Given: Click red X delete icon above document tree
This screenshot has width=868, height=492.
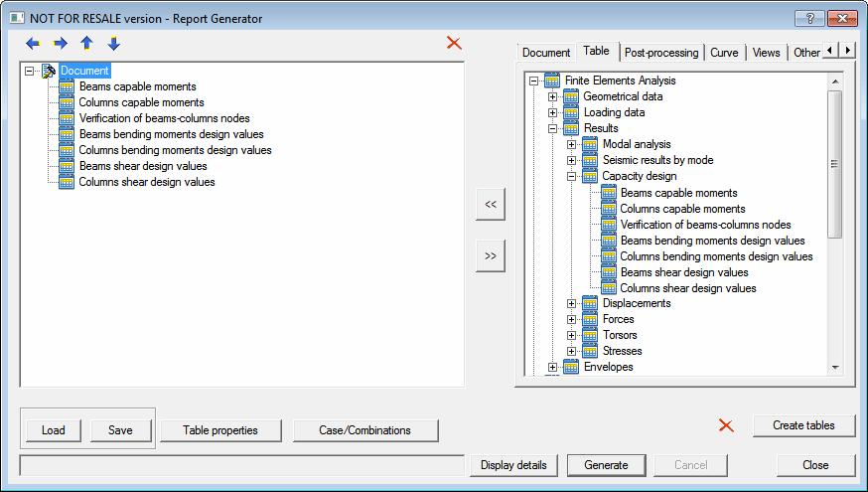Looking at the screenshot, I should [x=454, y=43].
